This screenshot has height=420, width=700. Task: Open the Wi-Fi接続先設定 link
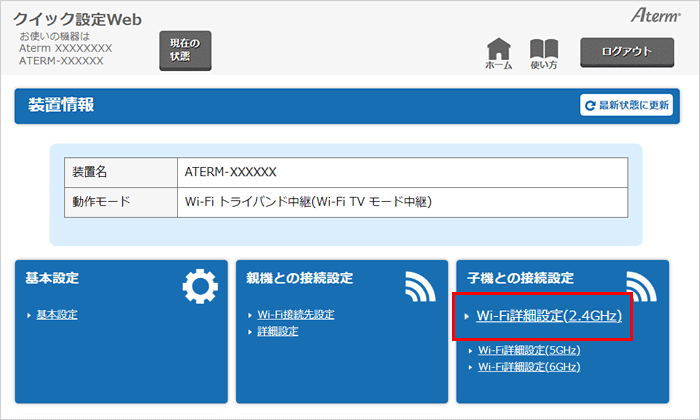(x=295, y=315)
